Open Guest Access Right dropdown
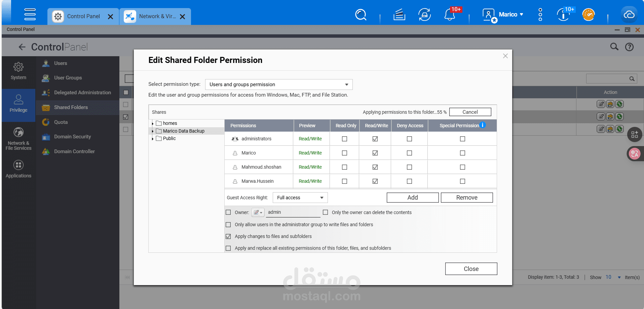Image resolution: width=644 pixels, height=309 pixels. pos(300,198)
